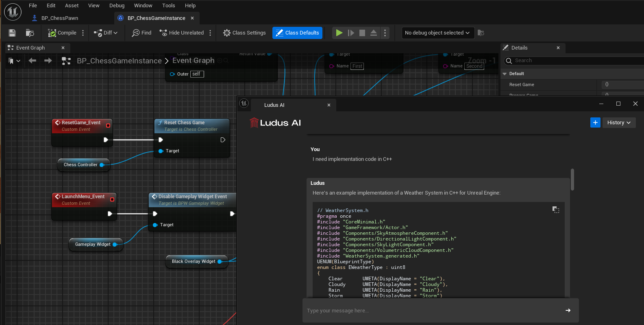Click ResetGame_Event delegate pin

tap(108, 126)
